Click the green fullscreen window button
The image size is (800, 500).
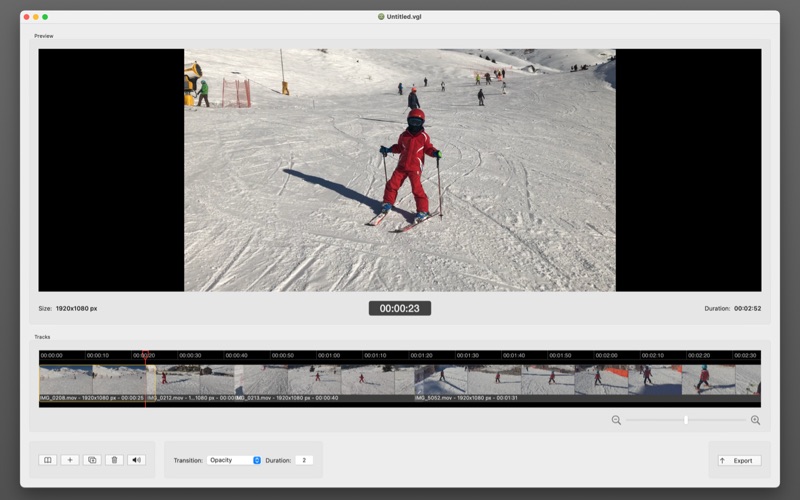click(x=45, y=17)
